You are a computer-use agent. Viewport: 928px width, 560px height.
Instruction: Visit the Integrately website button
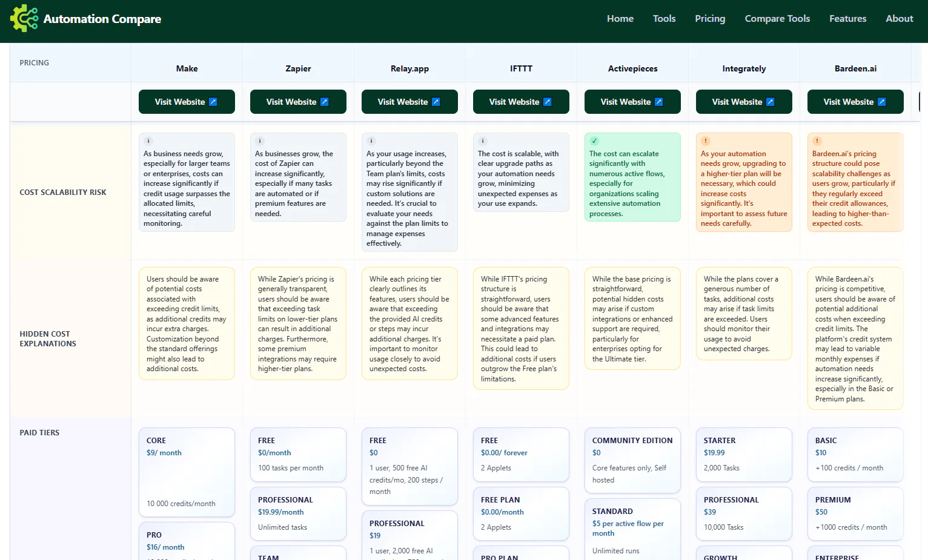point(744,102)
